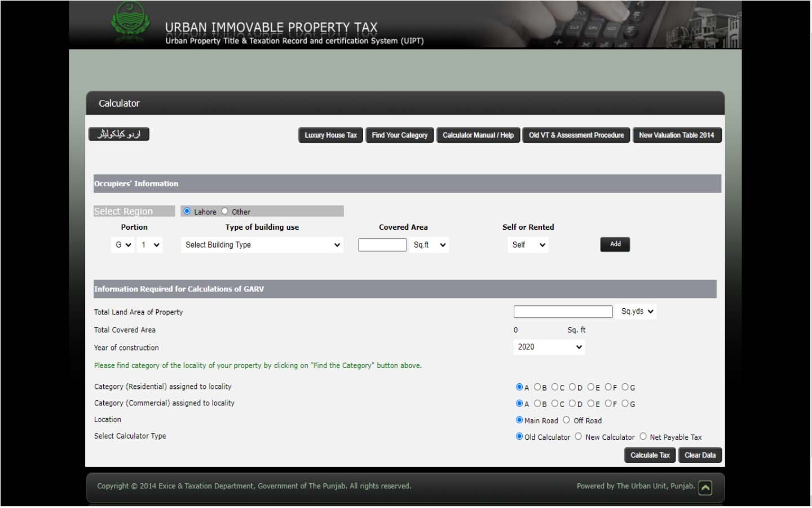The height and width of the screenshot is (508, 812).
Task: Open Find Your Category
Action: click(399, 135)
